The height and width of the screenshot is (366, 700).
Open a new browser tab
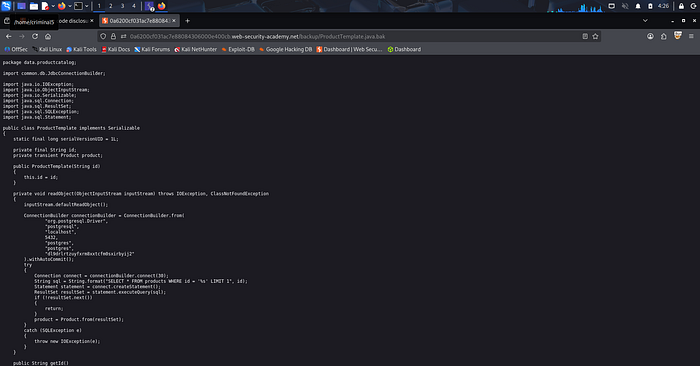[x=188, y=21]
